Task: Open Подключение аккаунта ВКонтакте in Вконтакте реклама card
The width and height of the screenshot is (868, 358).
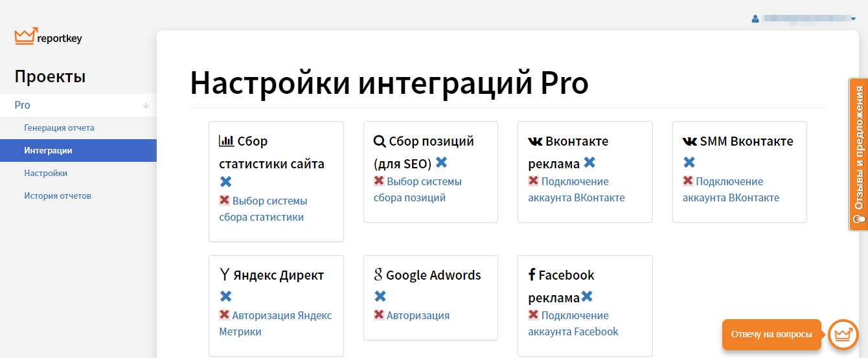Action: click(577, 190)
